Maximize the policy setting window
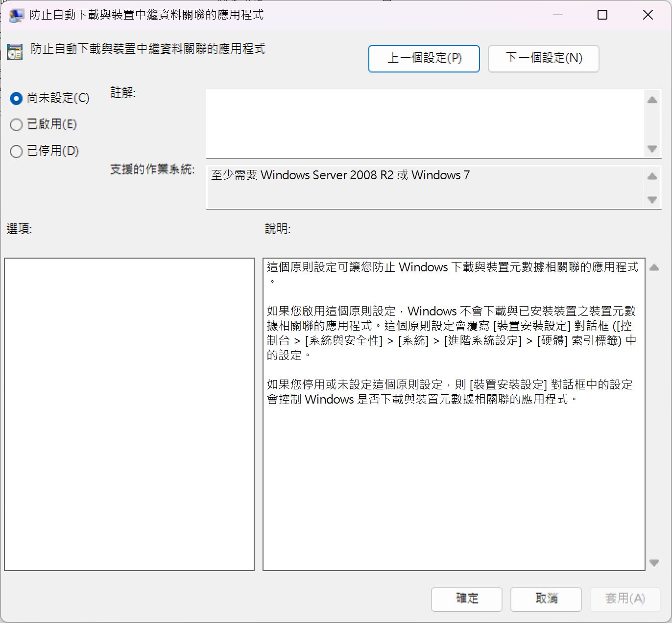The height and width of the screenshot is (623, 672). (602, 15)
